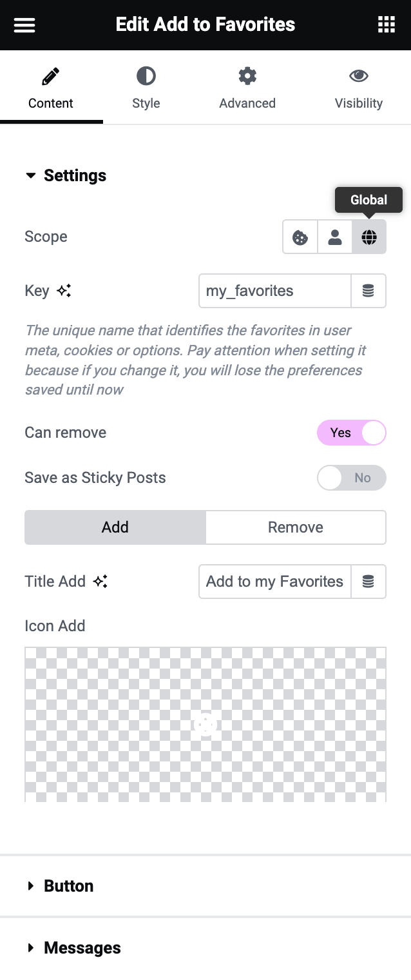411x980 pixels.
Task: Open the hamburger menu in the header
Action: pos(24,24)
